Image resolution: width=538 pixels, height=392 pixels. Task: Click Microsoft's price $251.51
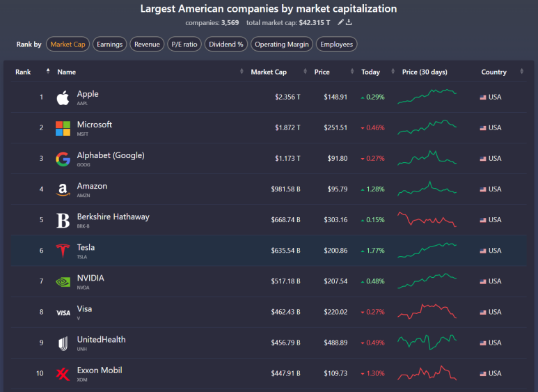[335, 127]
